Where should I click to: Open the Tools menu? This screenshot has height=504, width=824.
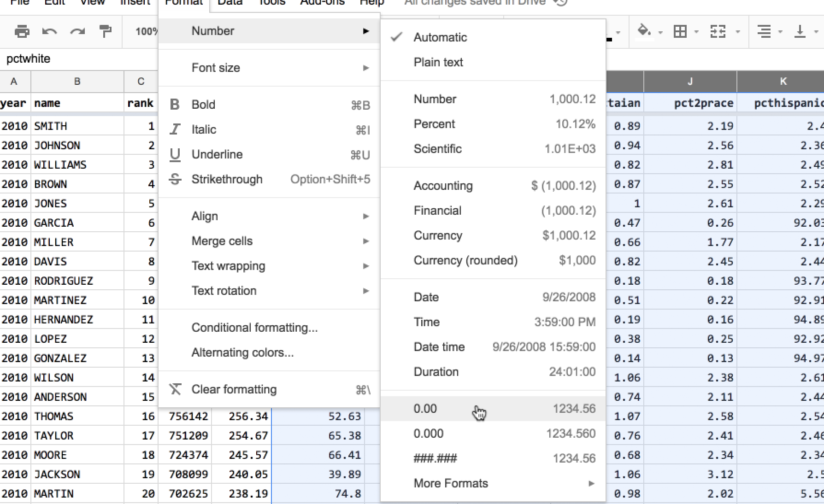(x=271, y=3)
